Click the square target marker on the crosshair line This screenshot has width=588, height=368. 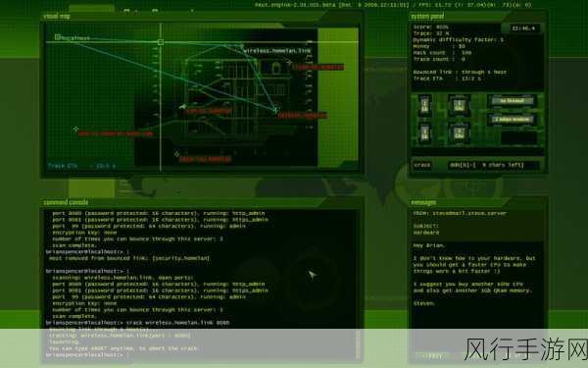pos(161,42)
